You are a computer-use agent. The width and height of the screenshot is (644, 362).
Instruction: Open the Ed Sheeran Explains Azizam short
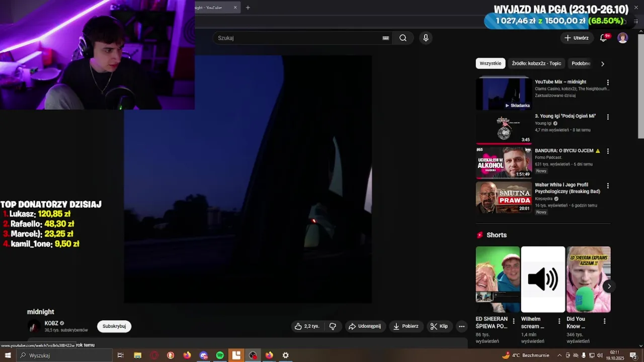tap(589, 279)
